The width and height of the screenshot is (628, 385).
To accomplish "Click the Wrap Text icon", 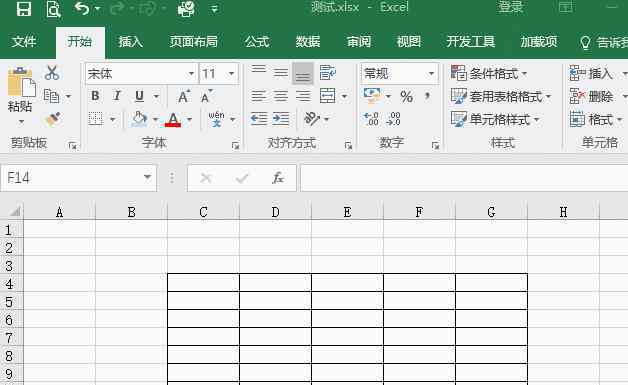I will (x=328, y=73).
